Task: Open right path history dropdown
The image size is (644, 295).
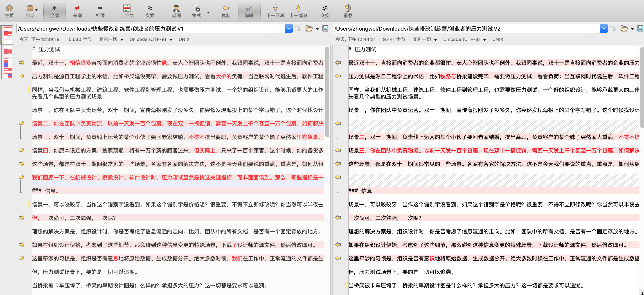Action: pos(603,29)
